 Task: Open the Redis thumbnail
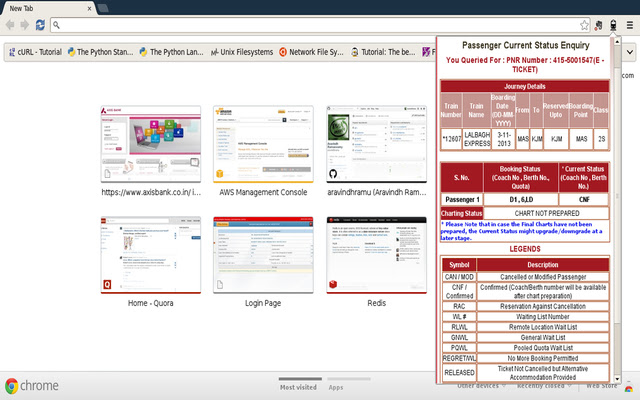(x=376, y=255)
